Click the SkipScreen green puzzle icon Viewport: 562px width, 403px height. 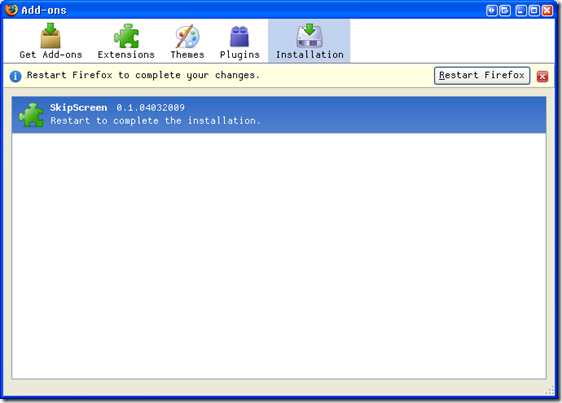32,115
